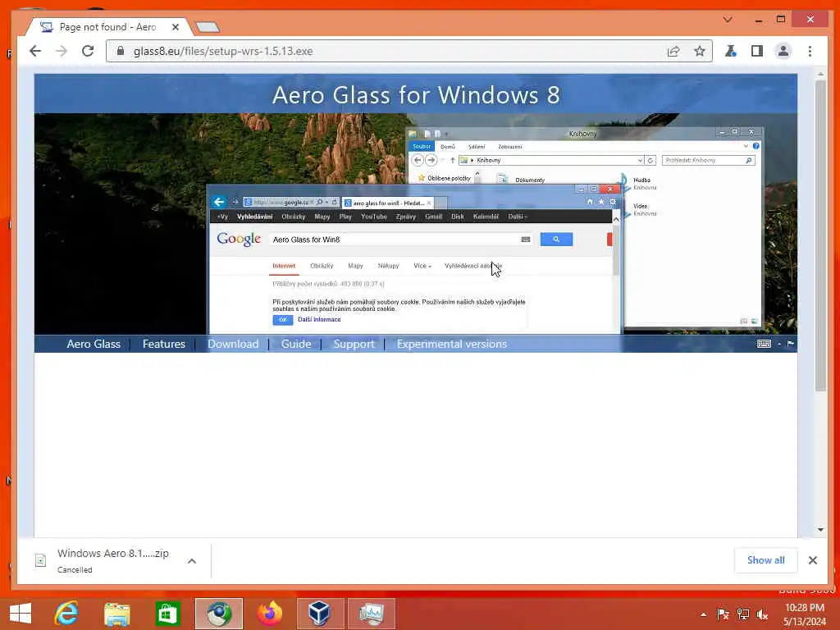Open a new browser tab
The height and width of the screenshot is (630, 840).
click(x=208, y=26)
